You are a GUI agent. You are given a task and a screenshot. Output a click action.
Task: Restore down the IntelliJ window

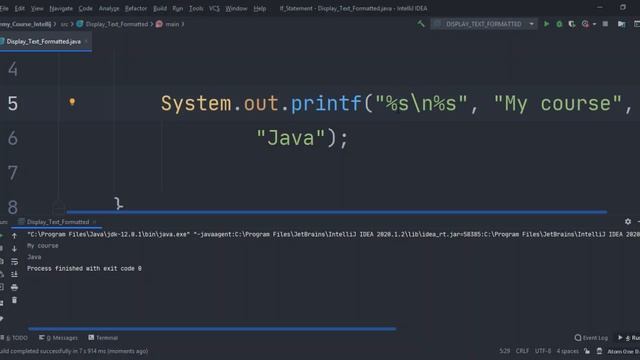(x=622, y=7)
